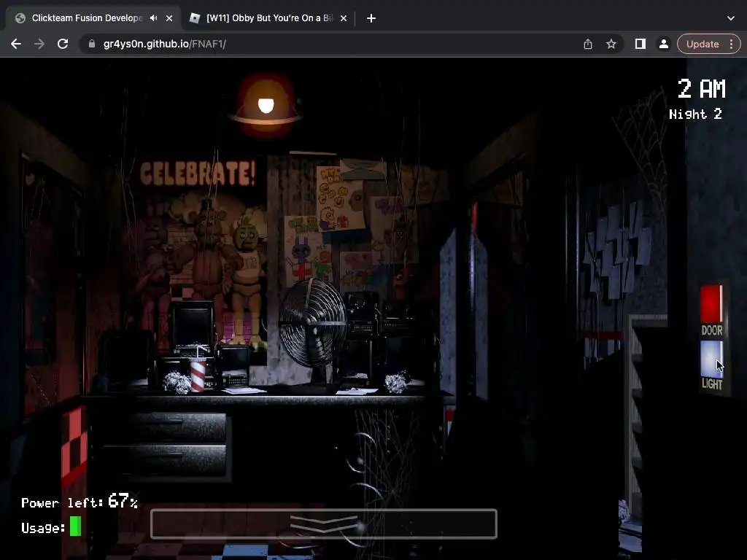This screenshot has height=560, width=747.
Task: Expand the tab search chevron
Action: pos(731,18)
